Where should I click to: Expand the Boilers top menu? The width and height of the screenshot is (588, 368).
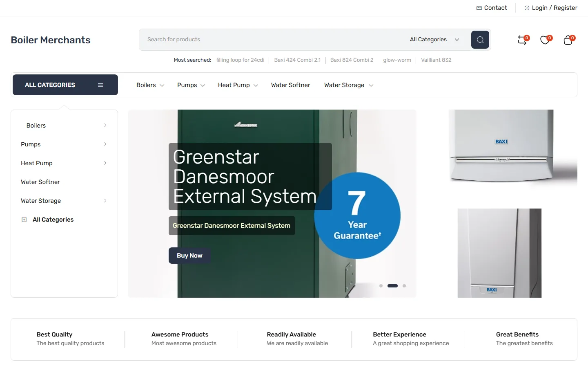coord(150,85)
